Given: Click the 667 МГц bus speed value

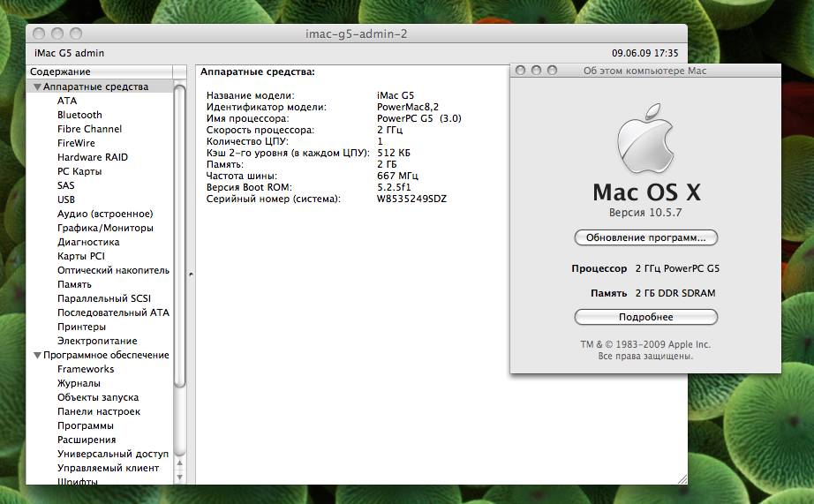Looking at the screenshot, I should coord(397,176).
